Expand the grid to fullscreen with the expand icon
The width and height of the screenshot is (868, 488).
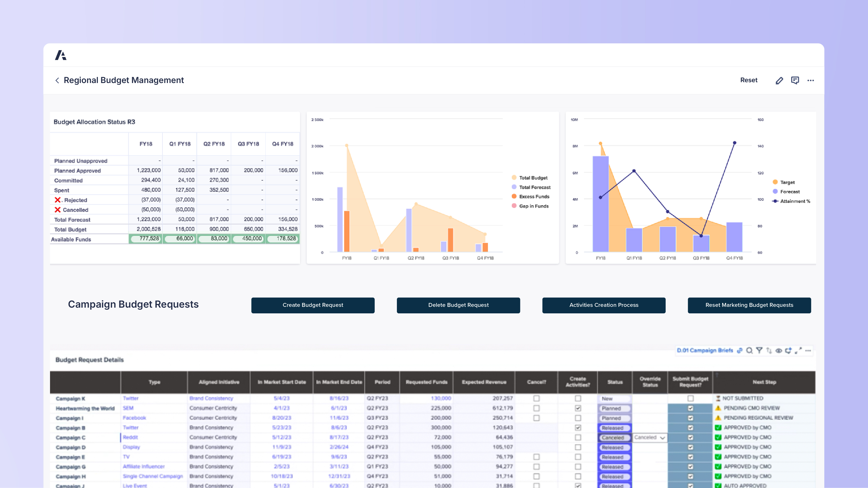798,351
